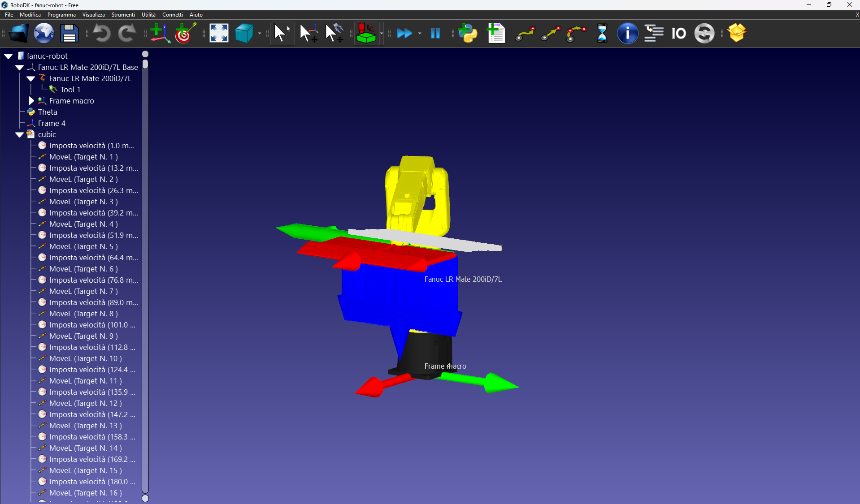This screenshot has width=860, height=504.
Task: Open the Programma menu
Action: tap(61, 15)
